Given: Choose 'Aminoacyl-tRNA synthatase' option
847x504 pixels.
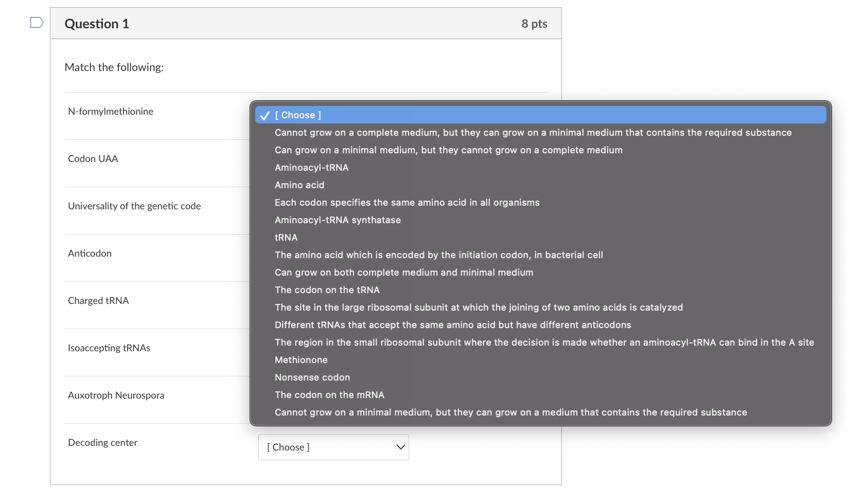Looking at the screenshot, I should tap(540, 220).
